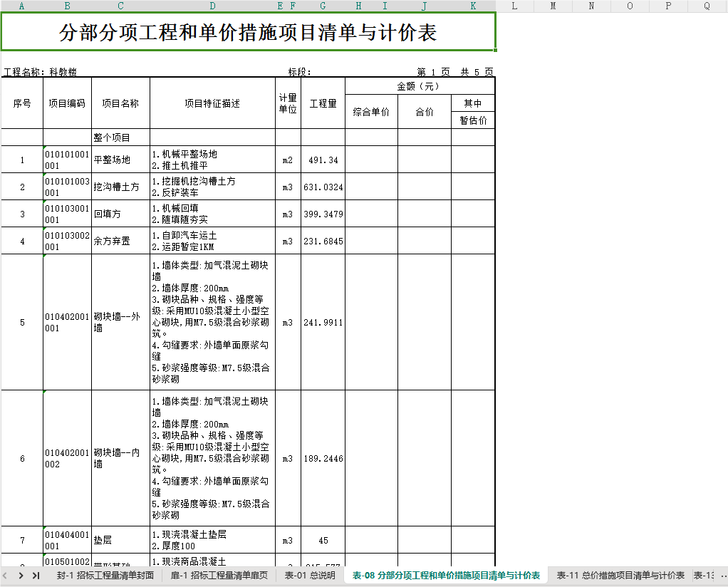Select column Q header
728x587 pixels.
click(707, 6)
